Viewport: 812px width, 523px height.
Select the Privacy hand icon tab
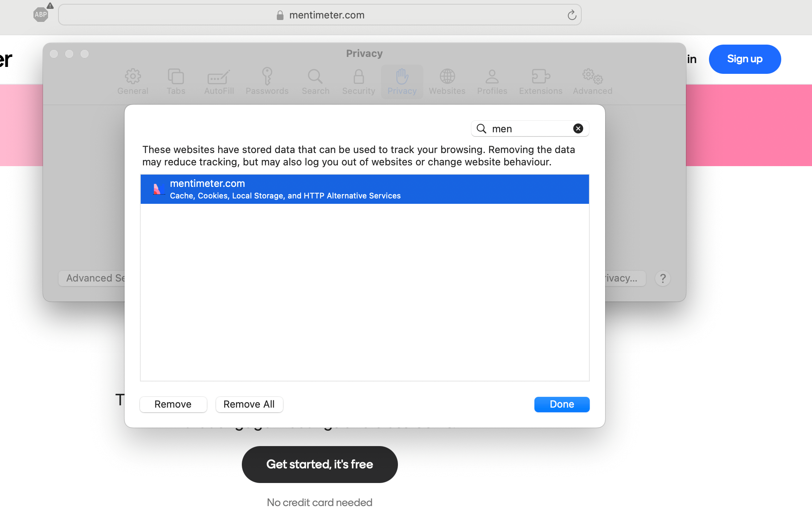click(x=402, y=82)
